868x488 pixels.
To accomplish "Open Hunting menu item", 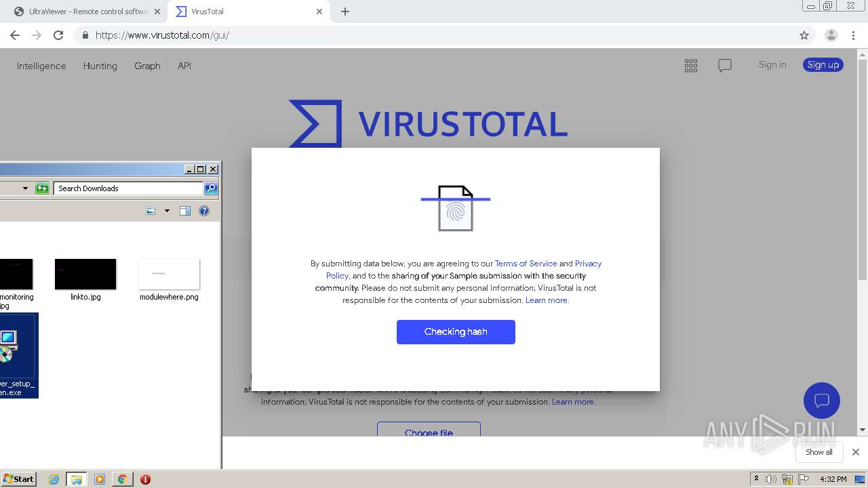I will [x=100, y=66].
